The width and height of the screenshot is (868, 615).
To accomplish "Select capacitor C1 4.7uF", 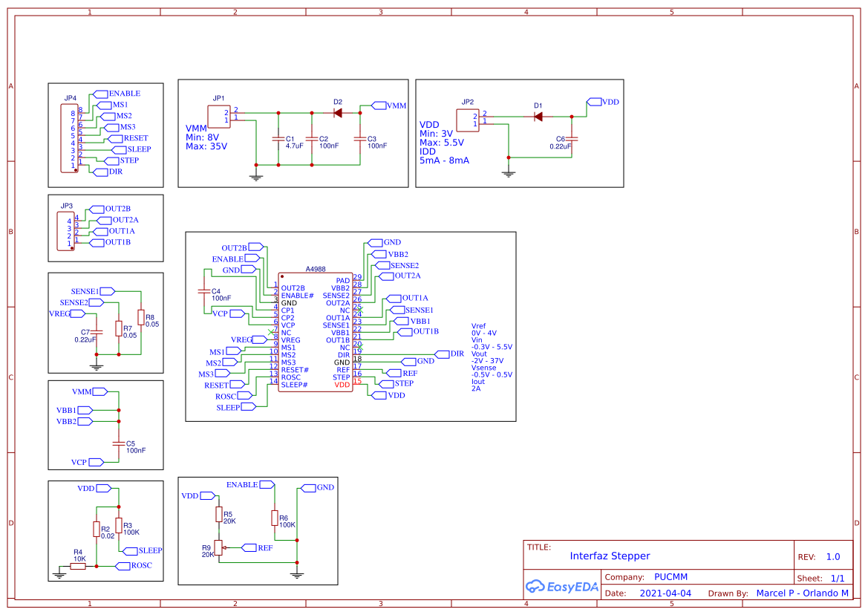I will [x=278, y=140].
